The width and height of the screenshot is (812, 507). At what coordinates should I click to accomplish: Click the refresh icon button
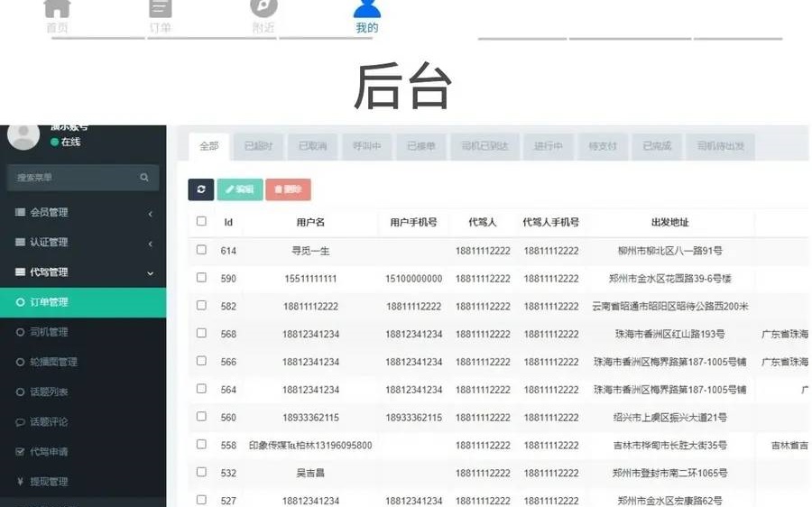200,189
